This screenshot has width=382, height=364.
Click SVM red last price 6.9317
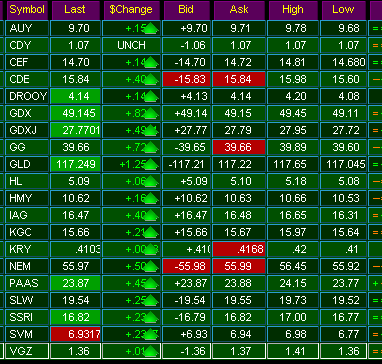pyautogui.click(x=75, y=334)
